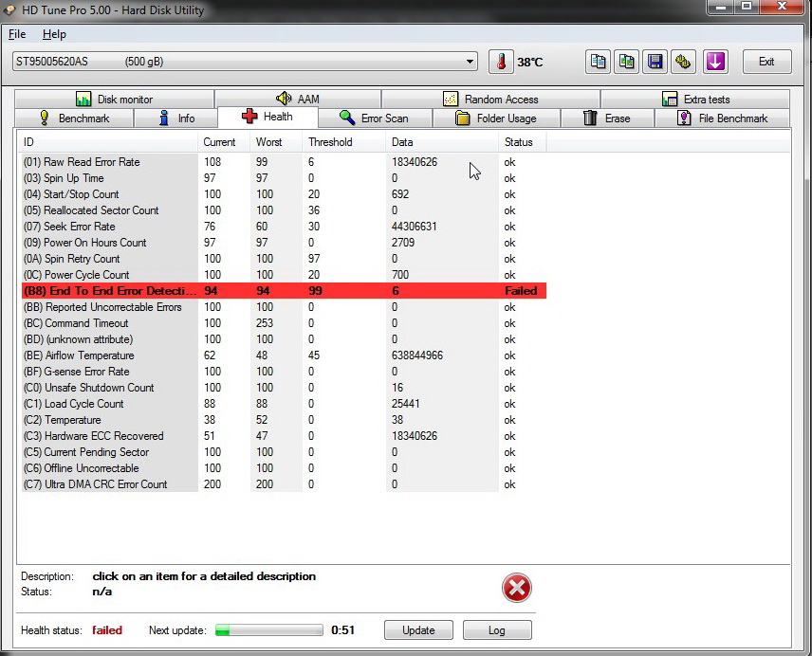Select the Command Timeout attribute
Viewport: 812px width, 656px height.
284,323
